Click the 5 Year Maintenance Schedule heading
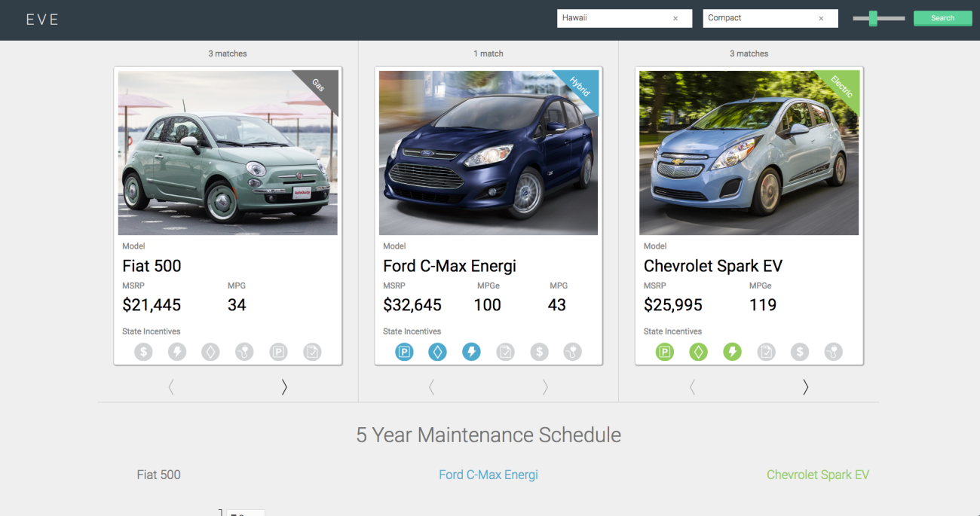The width and height of the screenshot is (980, 516). pos(488,435)
